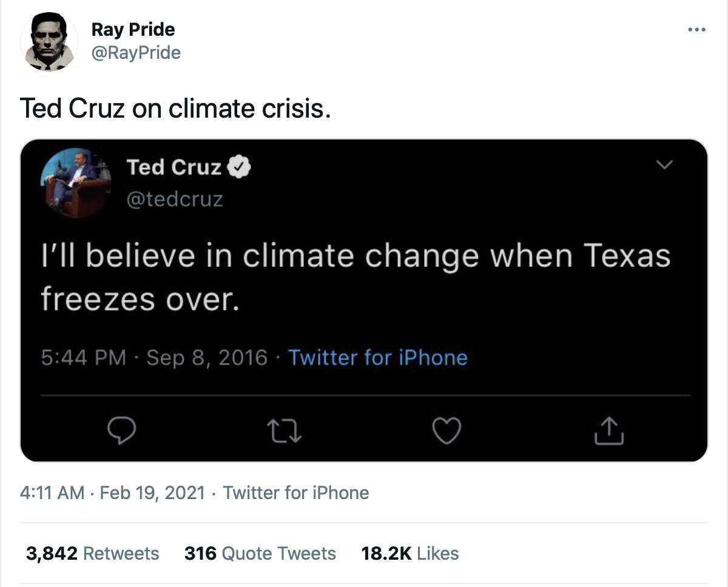
Task: Click Ted Cruz's verified badge
Action: pyautogui.click(x=240, y=167)
